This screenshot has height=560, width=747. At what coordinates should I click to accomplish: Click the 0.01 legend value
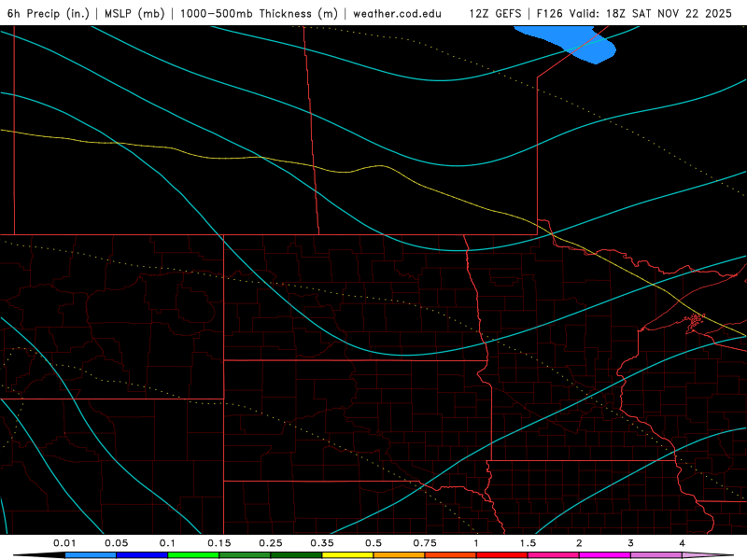tap(64, 543)
